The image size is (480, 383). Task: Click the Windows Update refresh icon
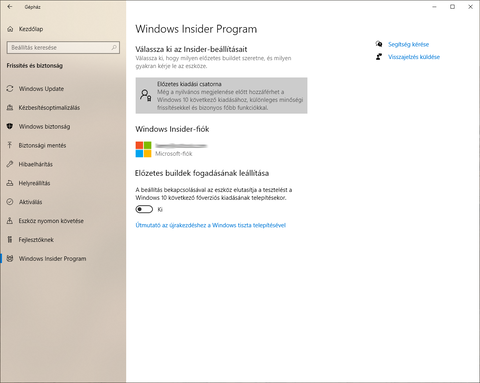[x=10, y=89]
